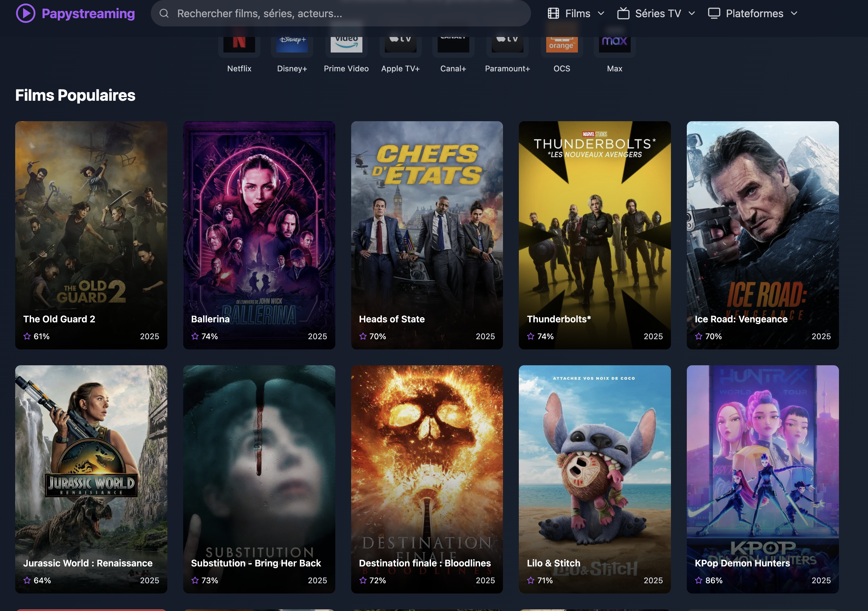Click the Papystreaming play logo icon
Viewport: 868px width, 611px height.
(26, 13)
